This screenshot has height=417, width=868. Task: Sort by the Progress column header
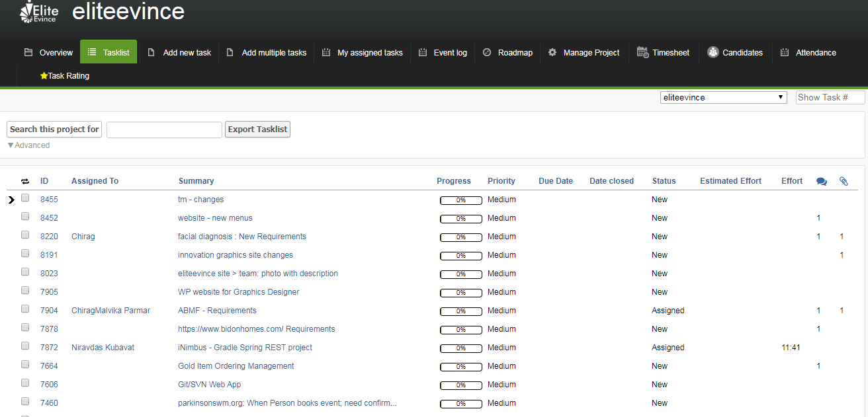pos(454,181)
